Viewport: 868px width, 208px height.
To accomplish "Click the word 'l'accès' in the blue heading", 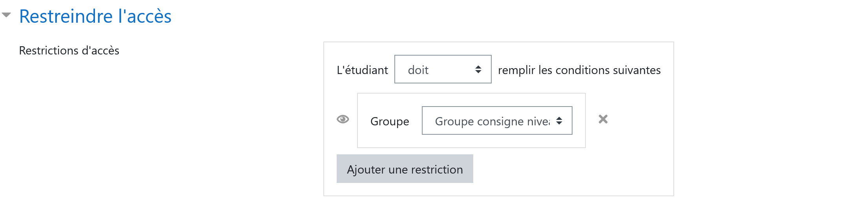I will (x=144, y=16).
